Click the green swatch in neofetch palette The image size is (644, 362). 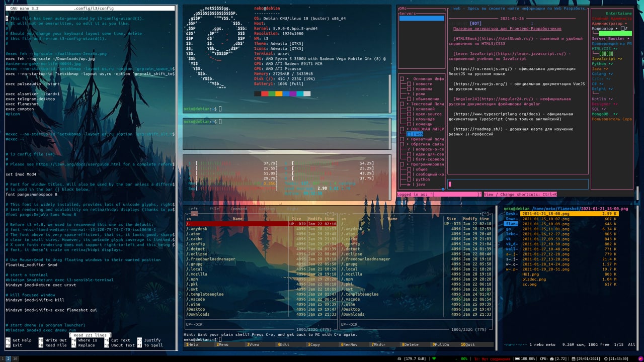click(x=272, y=94)
